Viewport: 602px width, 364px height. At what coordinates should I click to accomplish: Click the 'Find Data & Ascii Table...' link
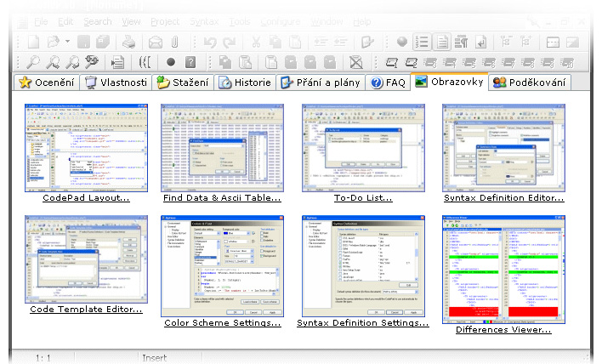[222, 198]
